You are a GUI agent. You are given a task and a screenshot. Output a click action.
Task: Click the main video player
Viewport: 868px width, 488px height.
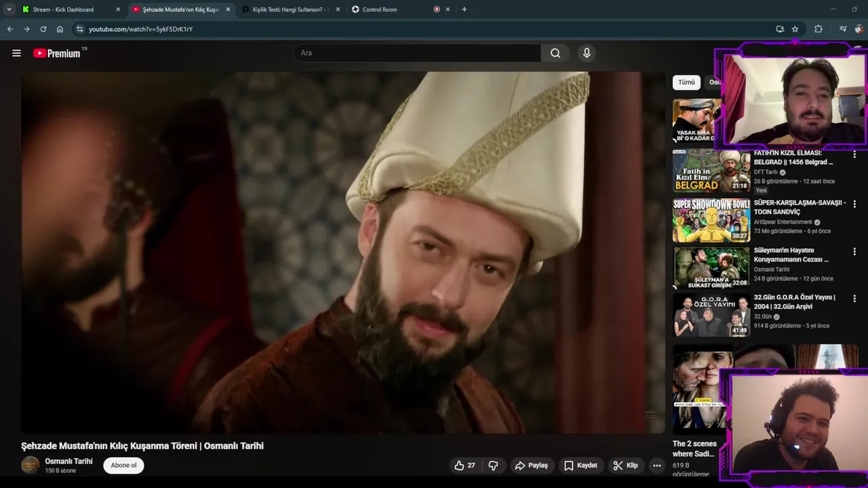(x=343, y=252)
